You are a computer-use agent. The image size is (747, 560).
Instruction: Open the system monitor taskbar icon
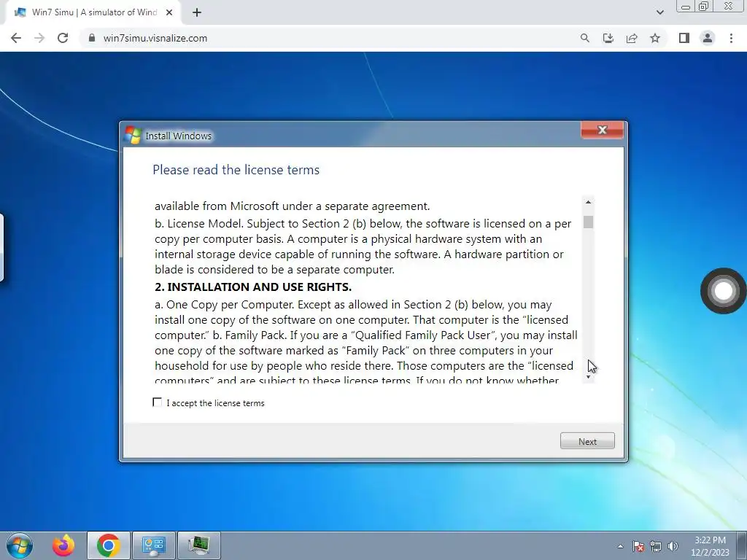[x=198, y=545]
